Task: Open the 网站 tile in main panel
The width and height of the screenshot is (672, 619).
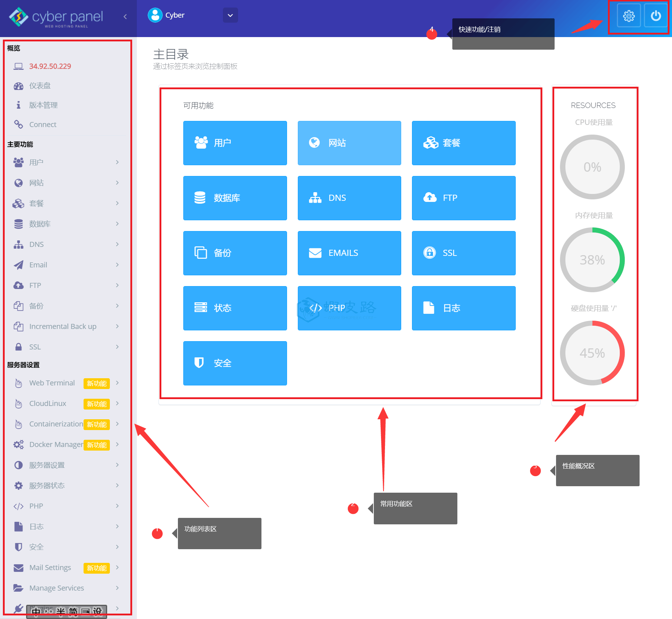Action: (x=349, y=143)
